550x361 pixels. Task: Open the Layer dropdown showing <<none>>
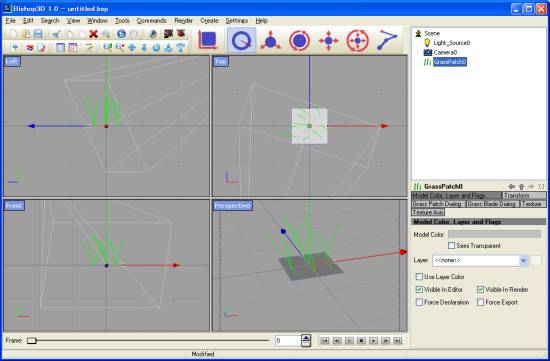(480, 261)
